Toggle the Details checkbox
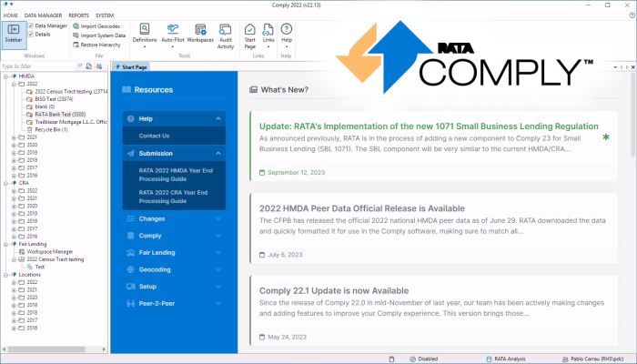The image size is (637, 364). [30, 35]
